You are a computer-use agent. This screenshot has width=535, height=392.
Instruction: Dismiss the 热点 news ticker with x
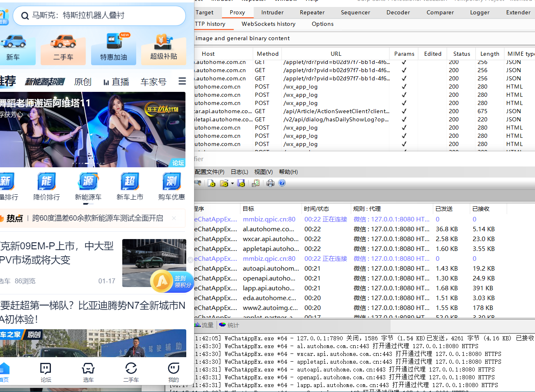[174, 218]
